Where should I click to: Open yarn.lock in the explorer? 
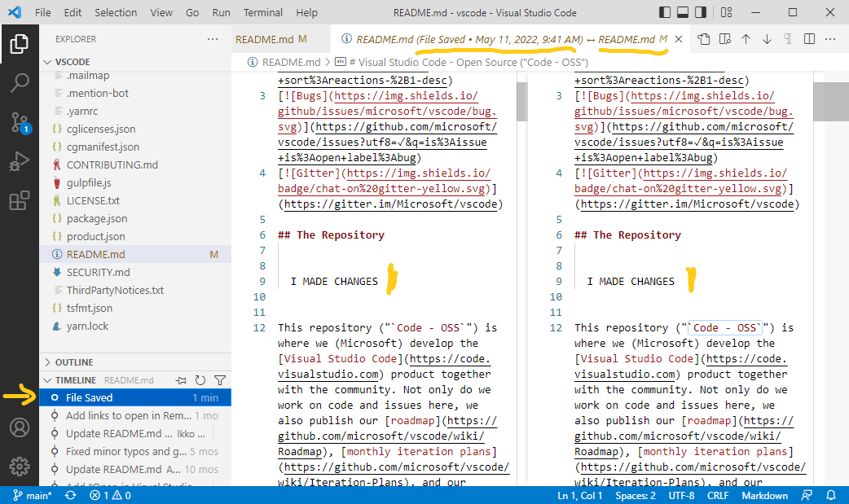click(87, 326)
